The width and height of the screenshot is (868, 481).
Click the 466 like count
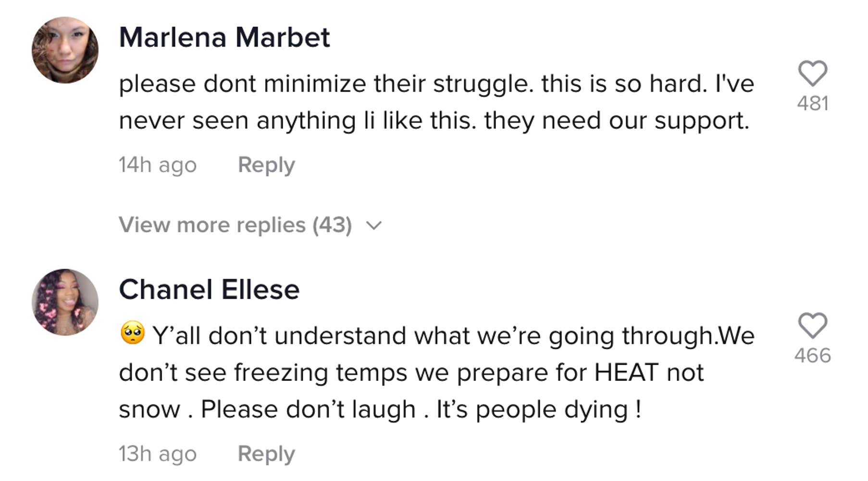coord(812,355)
